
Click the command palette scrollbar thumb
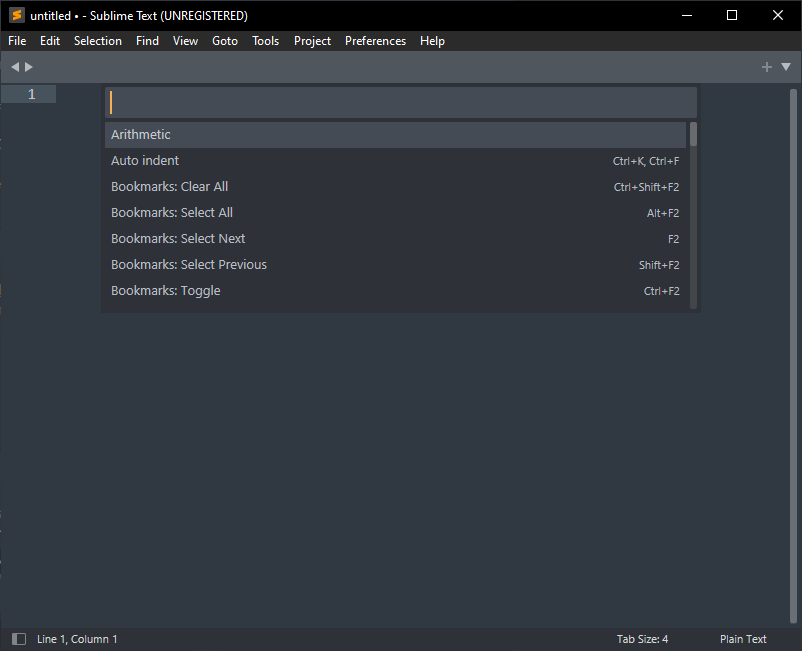pos(693,134)
